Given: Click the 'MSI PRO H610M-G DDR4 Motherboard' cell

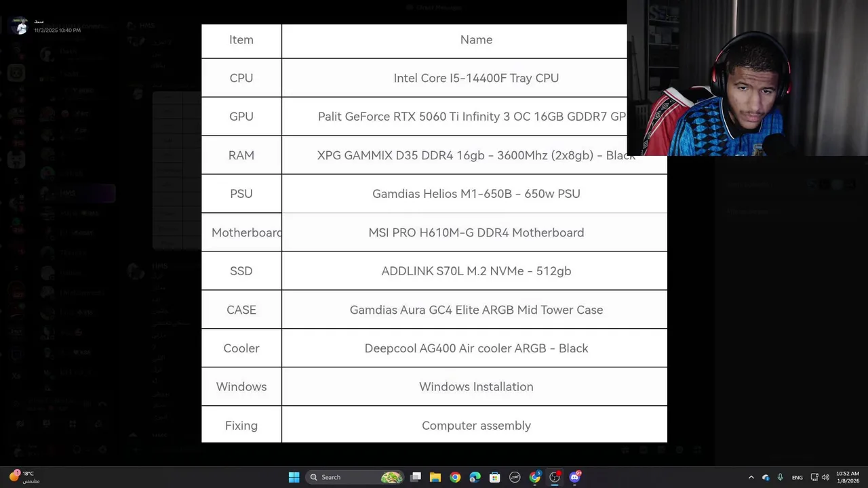Looking at the screenshot, I should [x=475, y=232].
